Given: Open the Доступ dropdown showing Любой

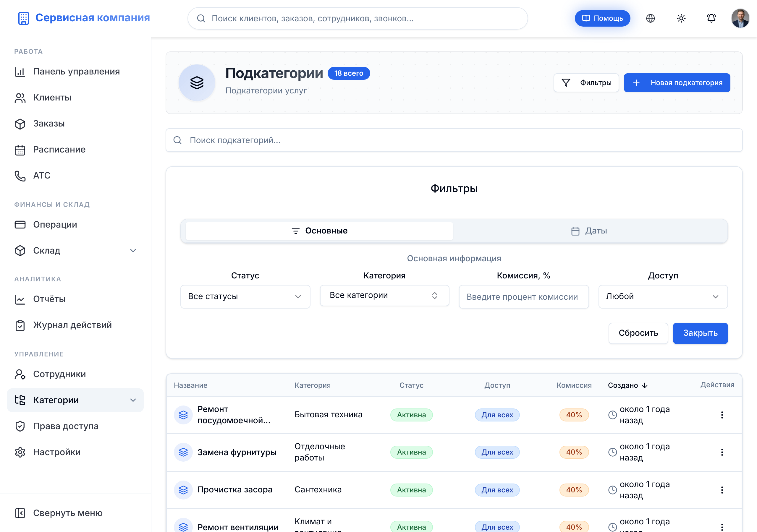Looking at the screenshot, I should click(x=663, y=296).
